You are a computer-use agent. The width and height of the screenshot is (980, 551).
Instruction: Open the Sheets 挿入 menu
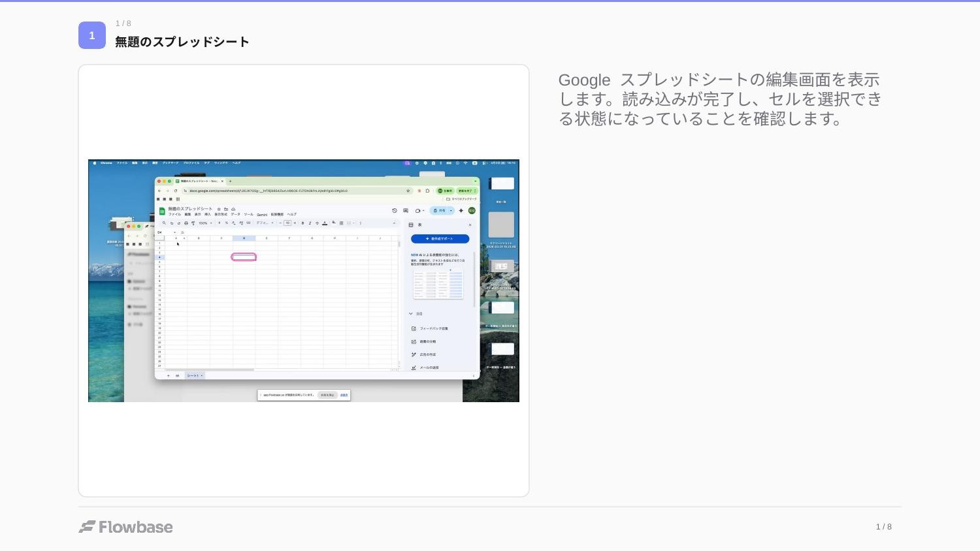pos(208,214)
